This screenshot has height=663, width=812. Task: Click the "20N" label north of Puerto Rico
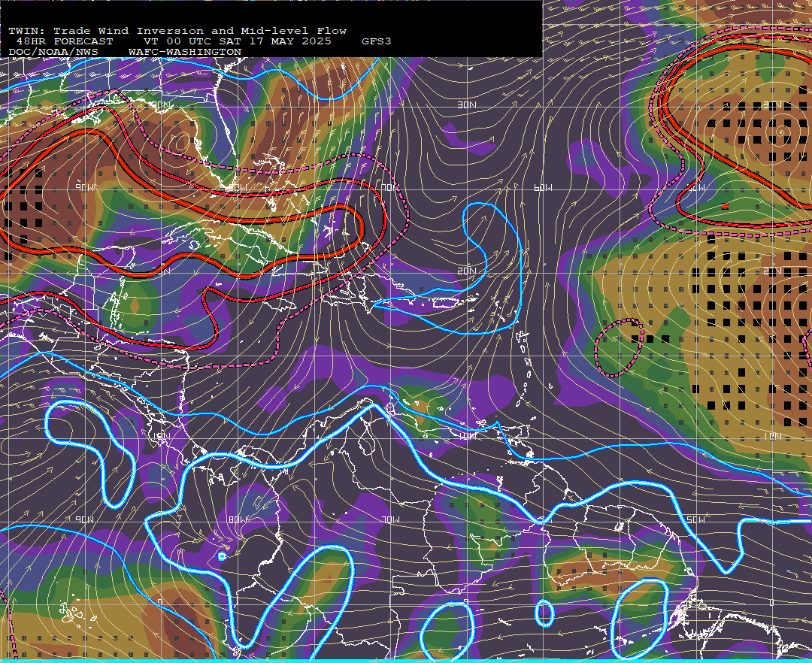coord(467,271)
